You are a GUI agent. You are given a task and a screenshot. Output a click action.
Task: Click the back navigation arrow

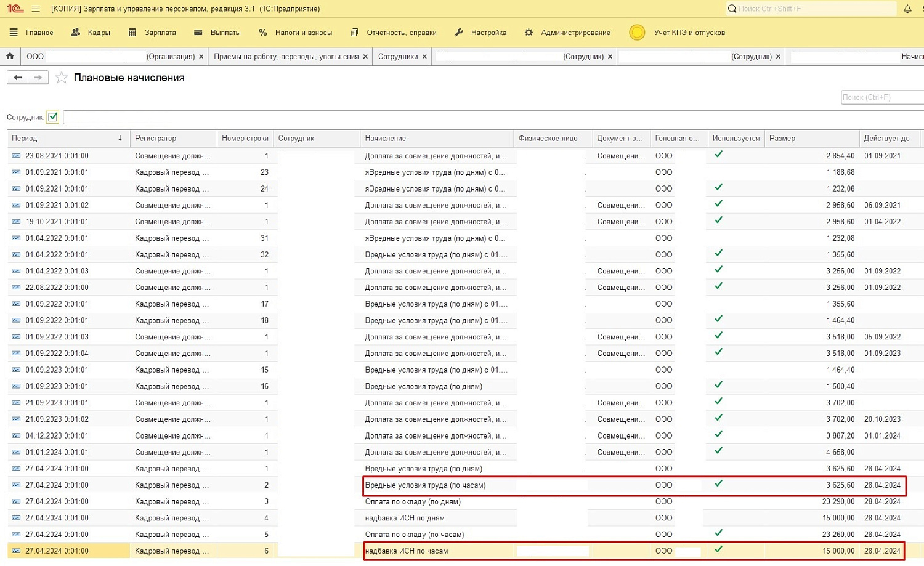tap(18, 78)
